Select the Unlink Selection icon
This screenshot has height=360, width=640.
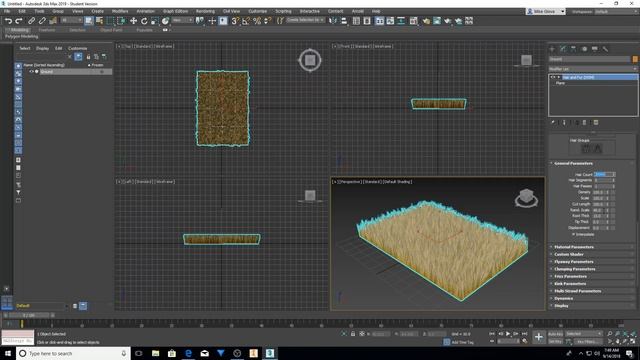tap(42, 21)
